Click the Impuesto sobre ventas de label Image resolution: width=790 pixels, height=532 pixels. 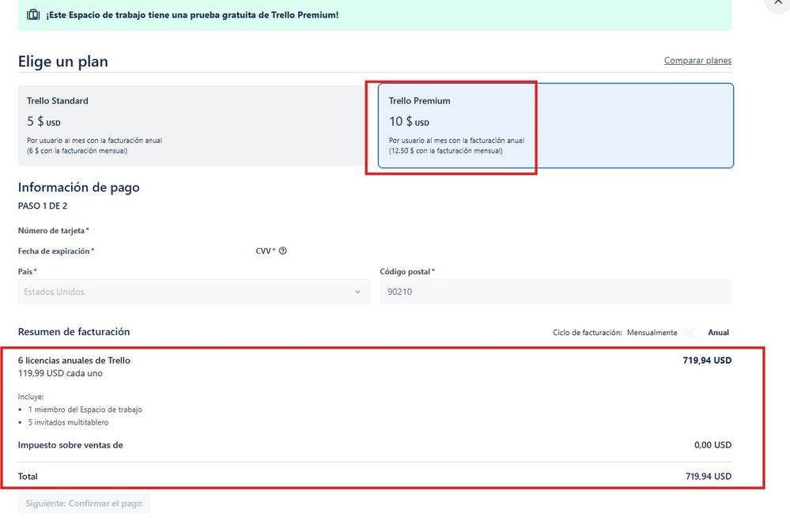pyautogui.click(x=70, y=445)
